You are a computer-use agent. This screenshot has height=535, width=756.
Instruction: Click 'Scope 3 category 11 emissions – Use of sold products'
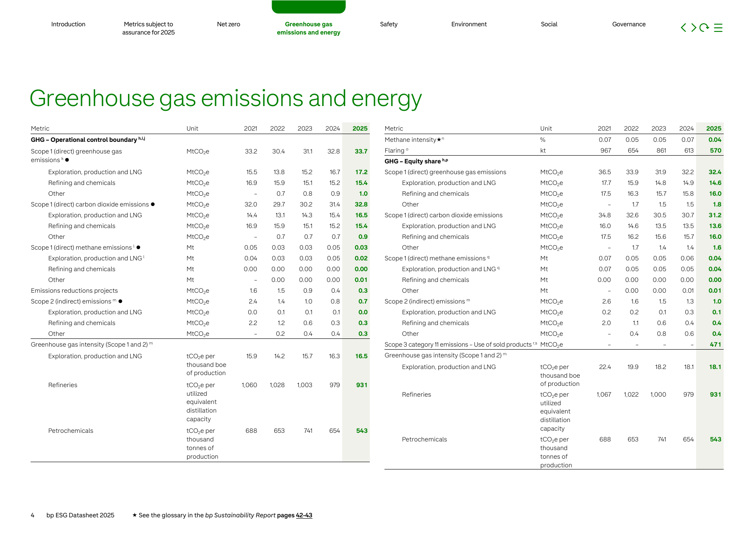tap(460, 344)
